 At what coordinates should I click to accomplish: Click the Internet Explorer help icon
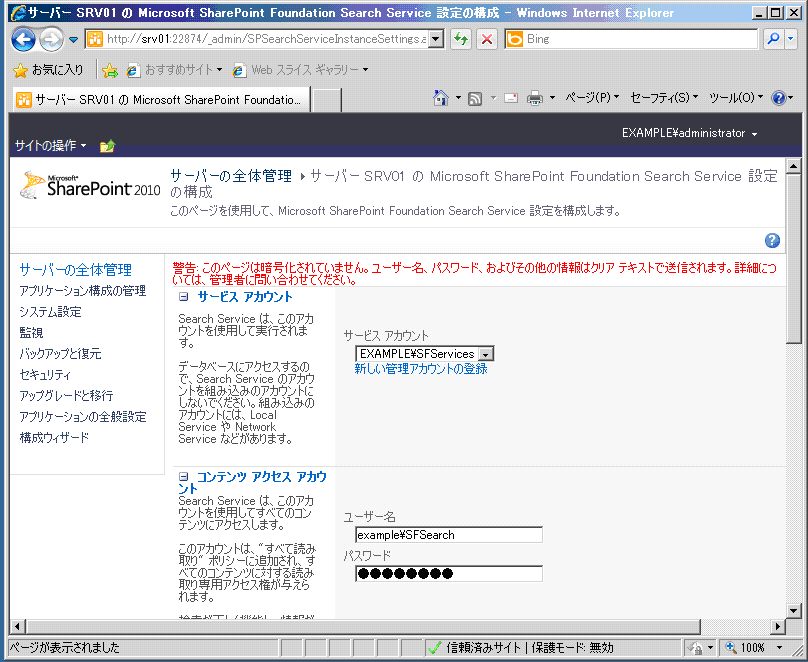click(x=778, y=97)
